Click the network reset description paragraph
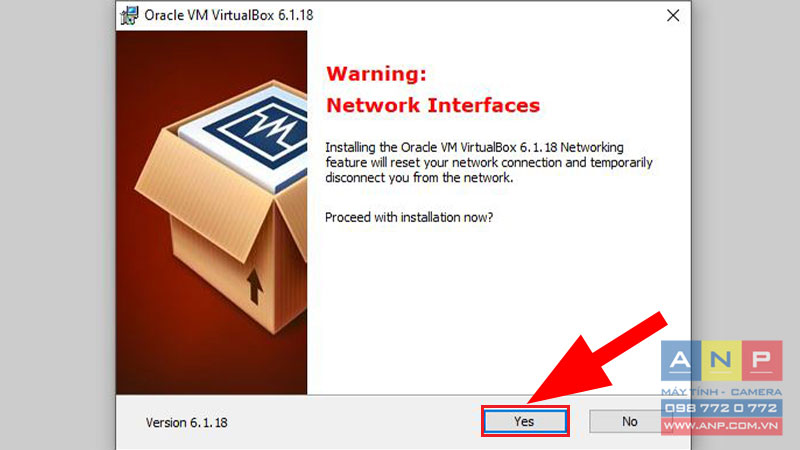The image size is (800, 450). click(x=489, y=162)
